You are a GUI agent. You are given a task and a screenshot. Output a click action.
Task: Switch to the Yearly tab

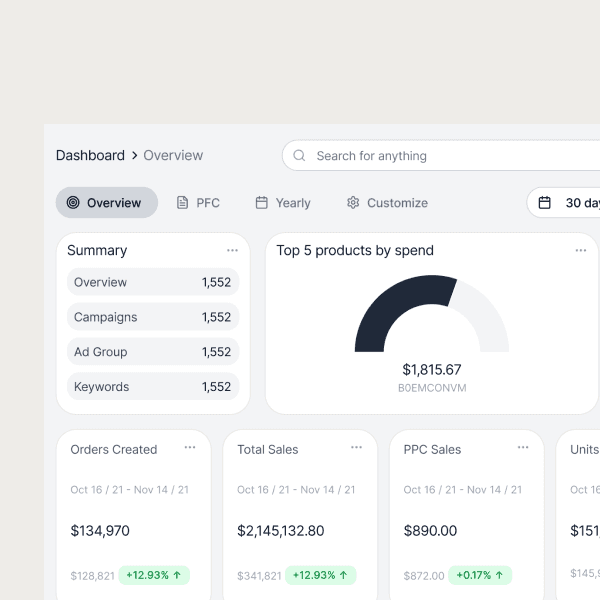(x=283, y=202)
